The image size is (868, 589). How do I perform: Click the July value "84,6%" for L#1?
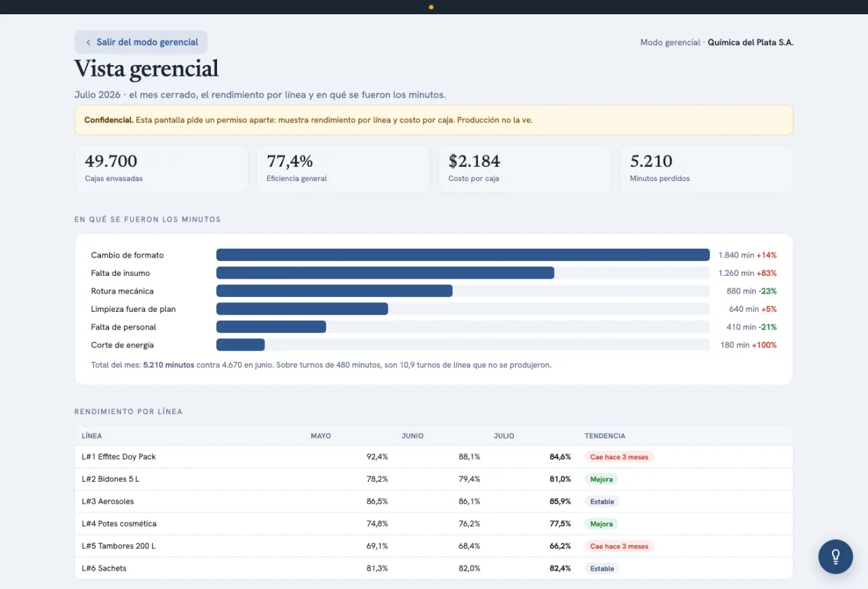pyautogui.click(x=560, y=457)
